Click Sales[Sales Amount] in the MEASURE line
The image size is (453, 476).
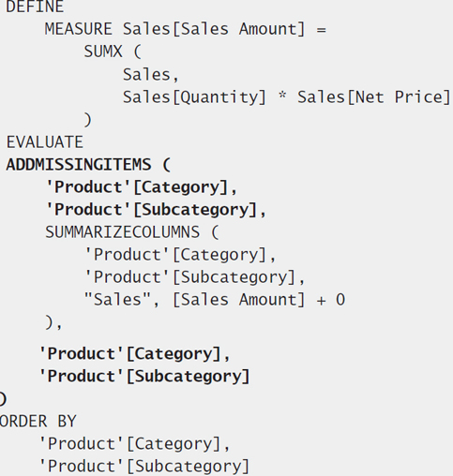point(214,29)
